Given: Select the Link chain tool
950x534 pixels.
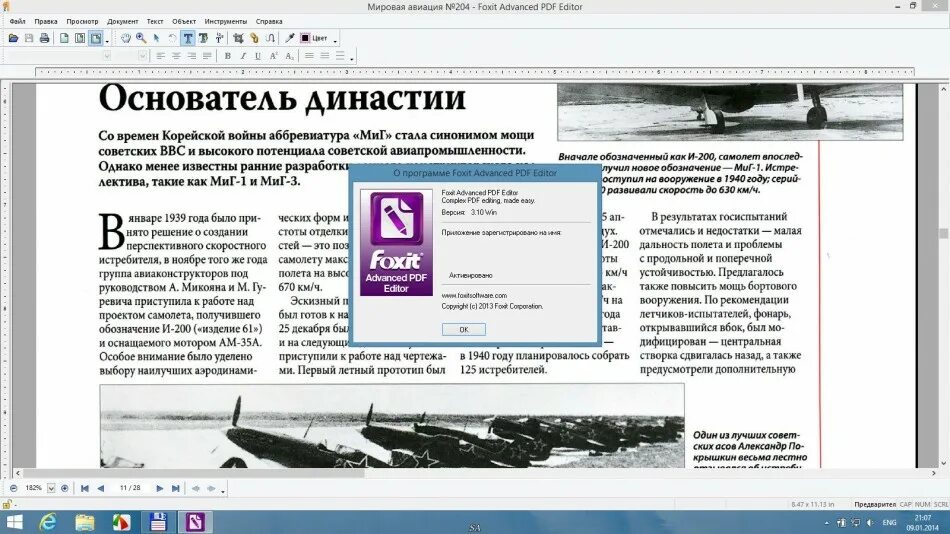Looking at the screenshot, I should tap(254, 38).
